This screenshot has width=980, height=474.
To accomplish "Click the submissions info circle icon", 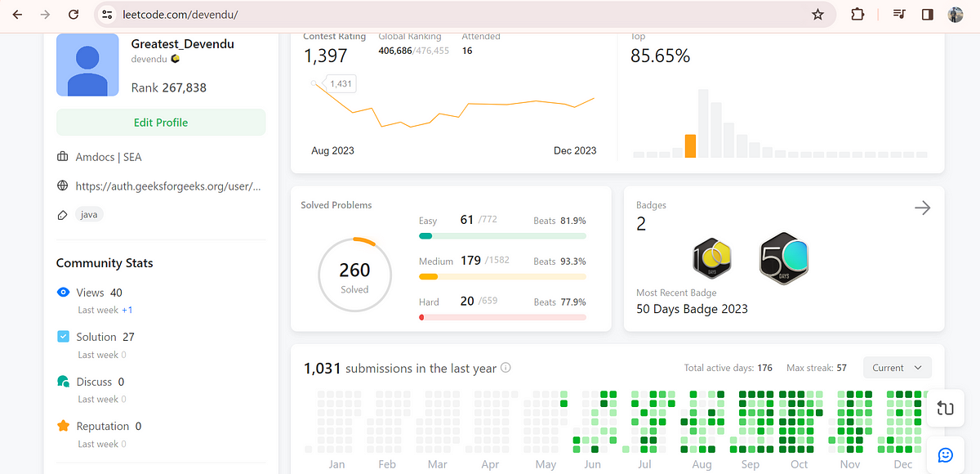I will pos(506,369).
